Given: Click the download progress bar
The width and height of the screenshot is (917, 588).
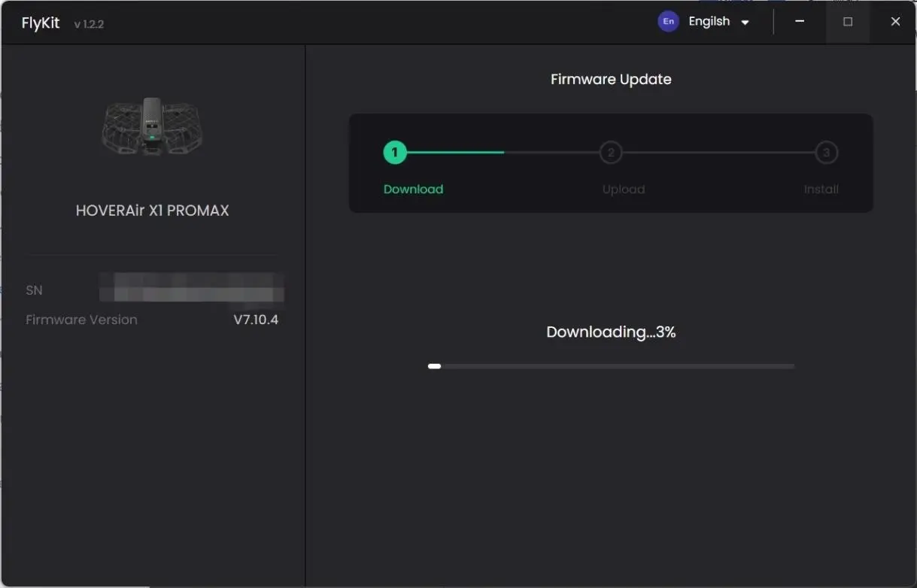Looking at the screenshot, I should click(x=611, y=366).
